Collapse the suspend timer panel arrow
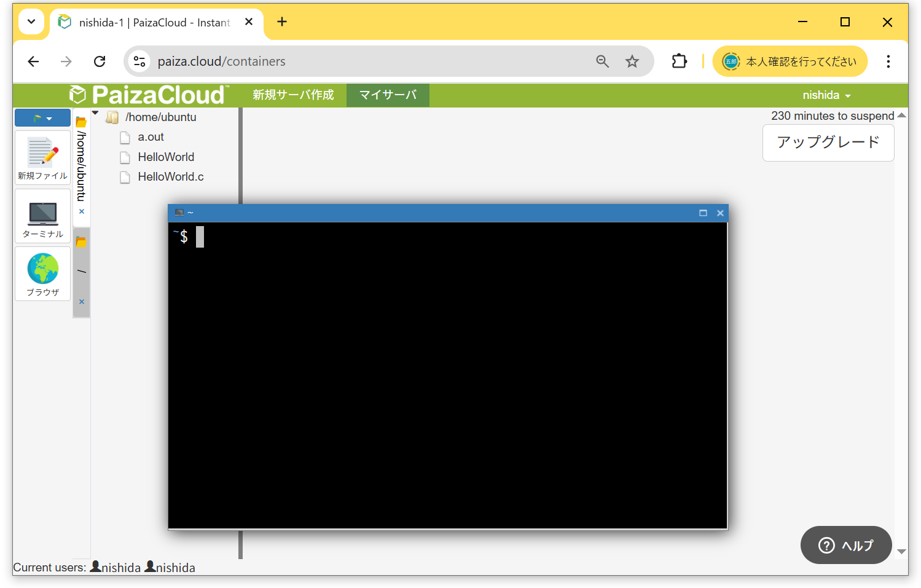 [901, 116]
